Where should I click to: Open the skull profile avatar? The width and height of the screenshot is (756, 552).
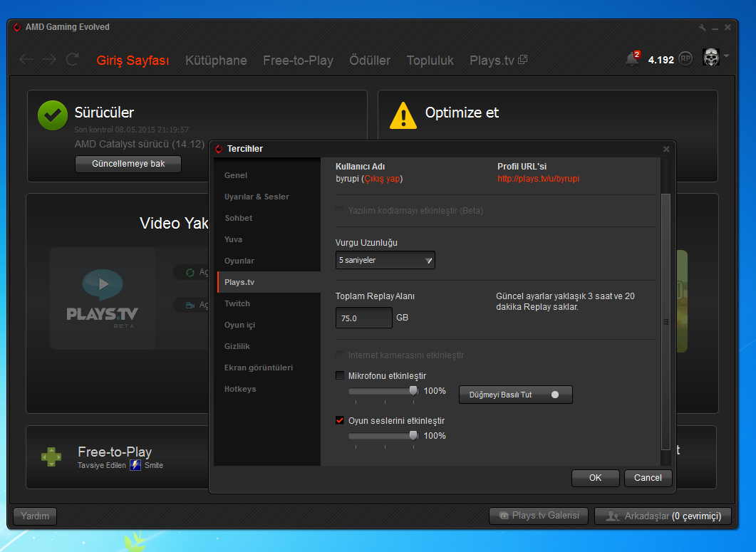point(711,58)
